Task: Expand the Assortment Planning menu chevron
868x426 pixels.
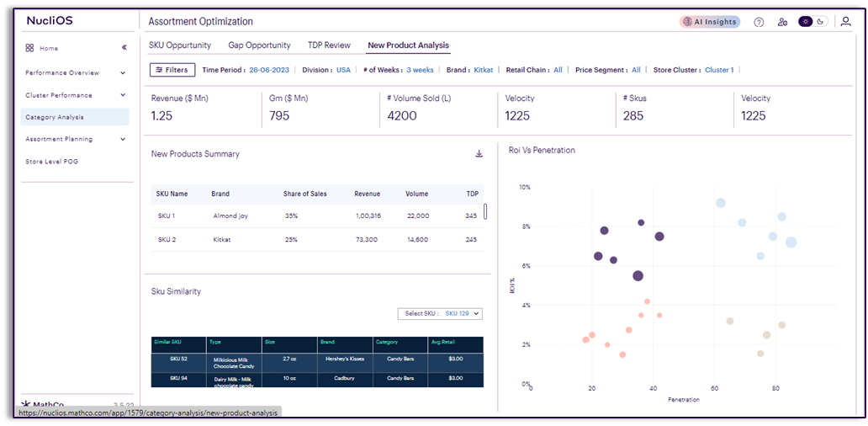Action: tap(123, 139)
